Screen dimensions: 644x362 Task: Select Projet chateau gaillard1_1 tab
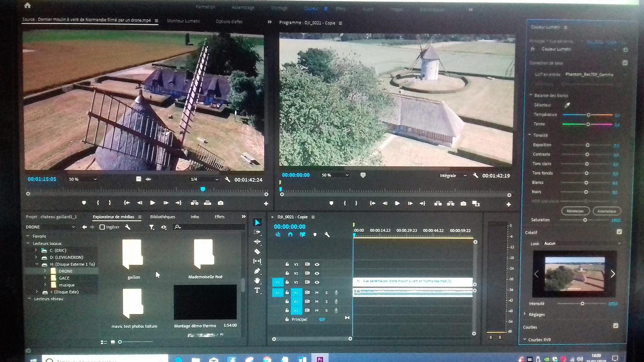coord(51,217)
